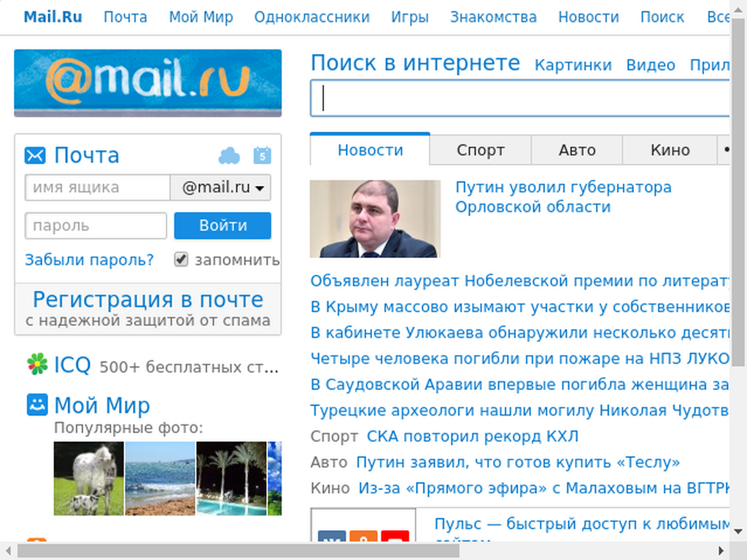This screenshot has width=747, height=560.
Task: Open the popular photo of the white horse
Action: click(88, 478)
